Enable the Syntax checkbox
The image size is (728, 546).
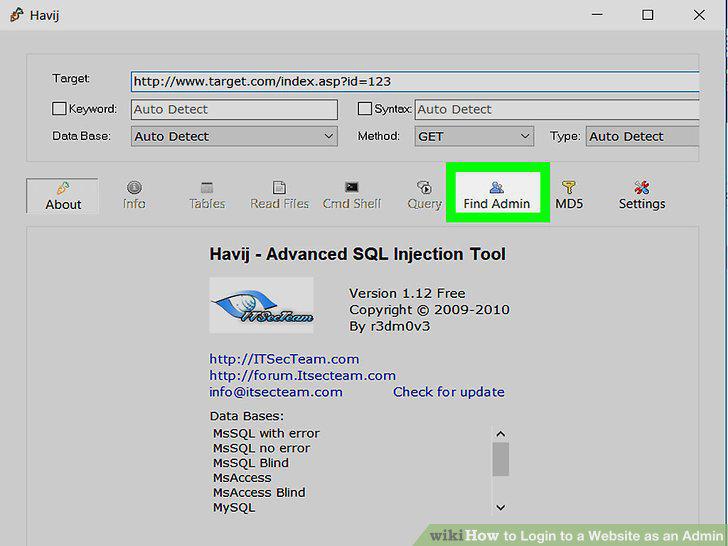click(365, 109)
